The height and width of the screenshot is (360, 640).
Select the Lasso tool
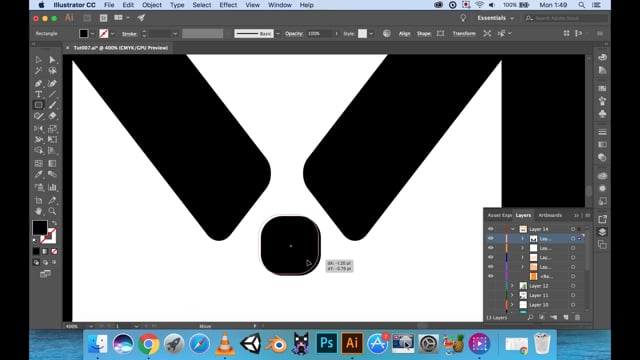click(52, 71)
